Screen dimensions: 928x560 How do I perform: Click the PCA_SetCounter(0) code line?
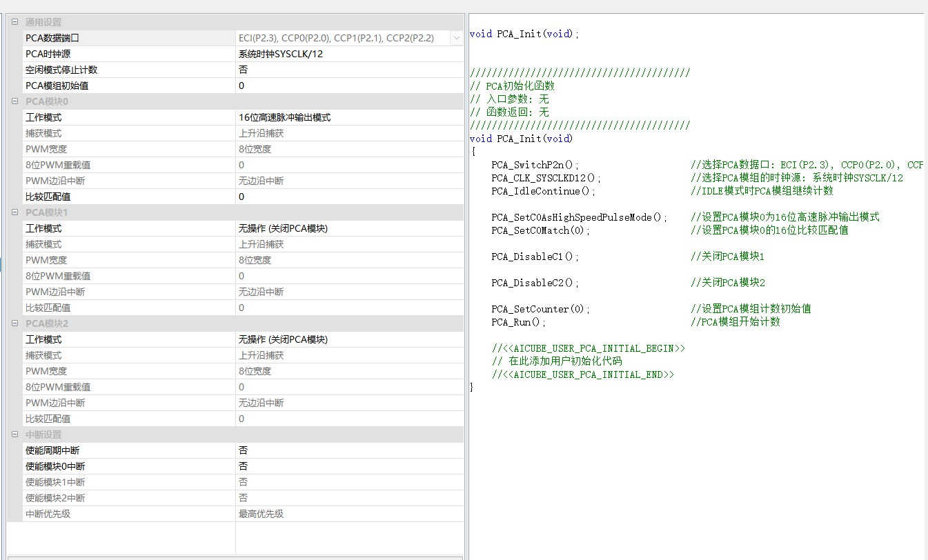(x=540, y=309)
